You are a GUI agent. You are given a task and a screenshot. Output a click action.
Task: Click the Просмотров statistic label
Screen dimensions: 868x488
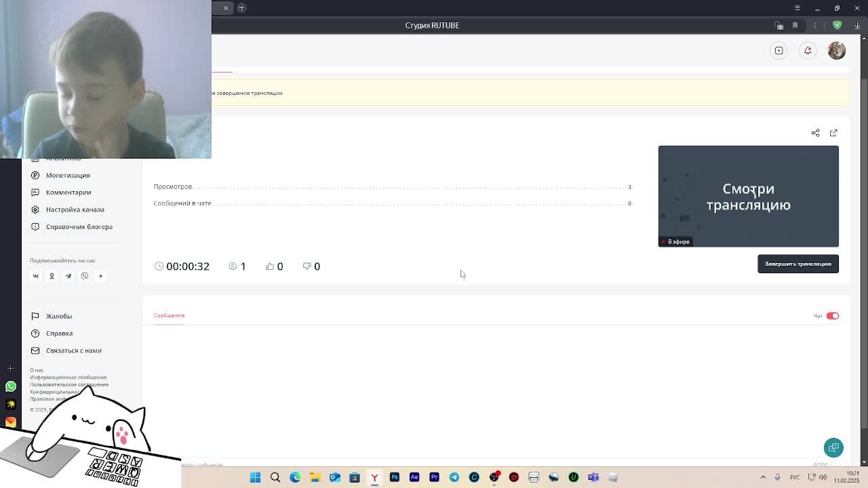click(172, 186)
